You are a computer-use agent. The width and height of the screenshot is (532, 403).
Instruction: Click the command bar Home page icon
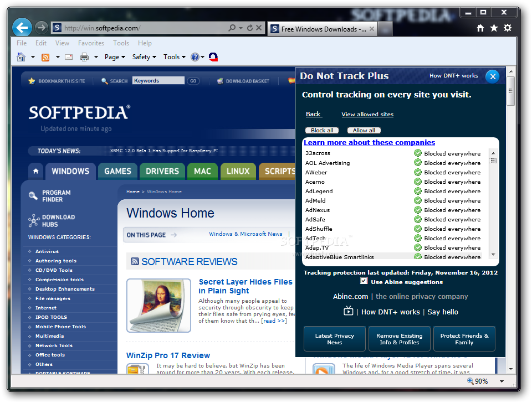pos(21,57)
